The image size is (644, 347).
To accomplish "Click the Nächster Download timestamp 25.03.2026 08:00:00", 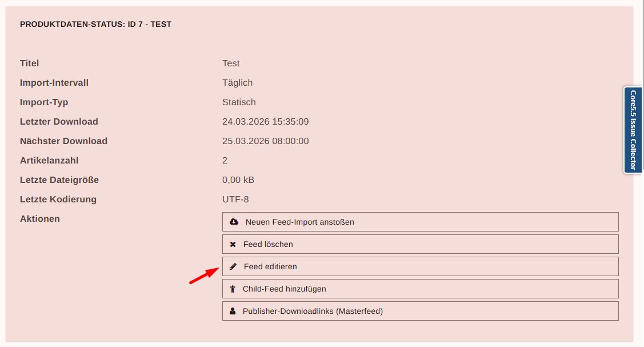I will [x=265, y=141].
